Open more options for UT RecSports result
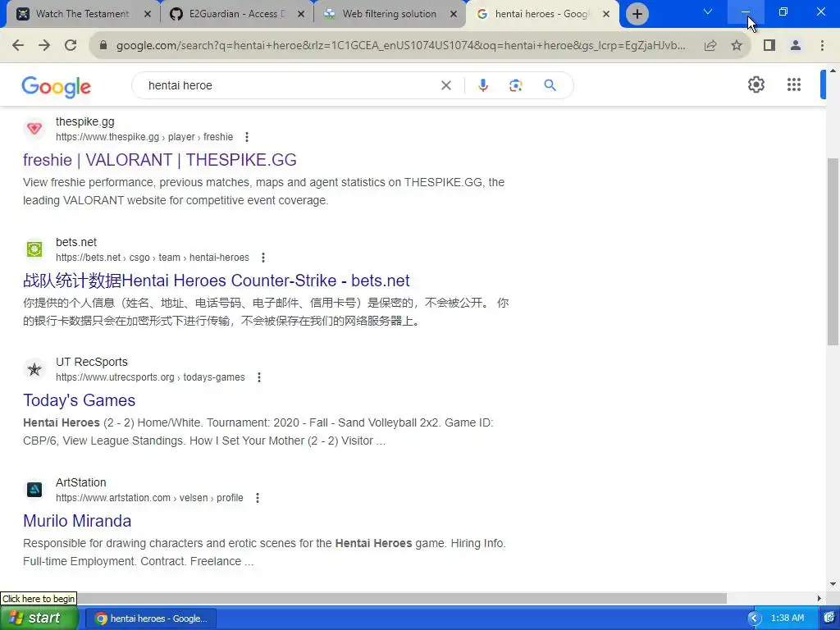840x630 pixels. [258, 377]
